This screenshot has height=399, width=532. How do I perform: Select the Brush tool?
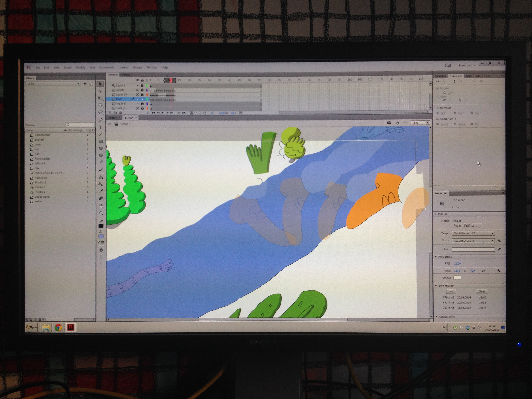101,169
